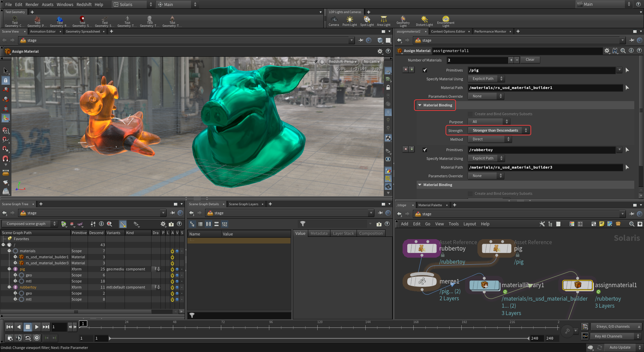Image resolution: width=644 pixels, height=352 pixels.
Task: Toggle visibility eye of the materials prim
Action: point(177,251)
